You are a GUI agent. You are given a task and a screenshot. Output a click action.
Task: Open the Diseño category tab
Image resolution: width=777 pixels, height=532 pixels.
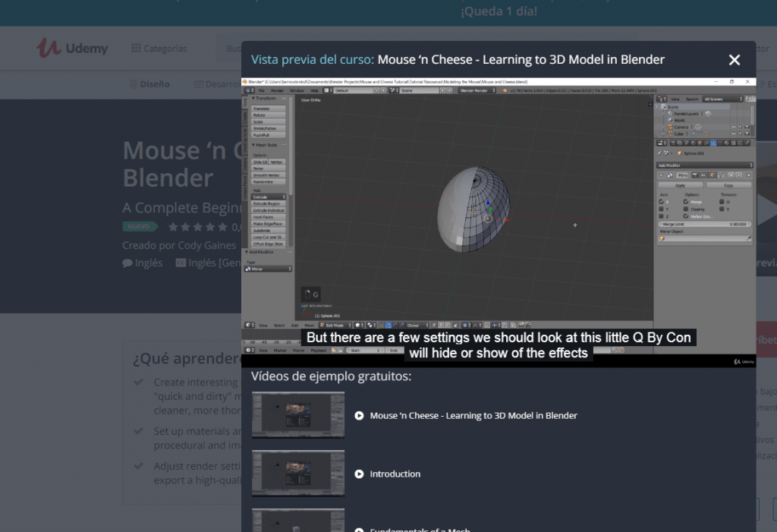tap(155, 84)
